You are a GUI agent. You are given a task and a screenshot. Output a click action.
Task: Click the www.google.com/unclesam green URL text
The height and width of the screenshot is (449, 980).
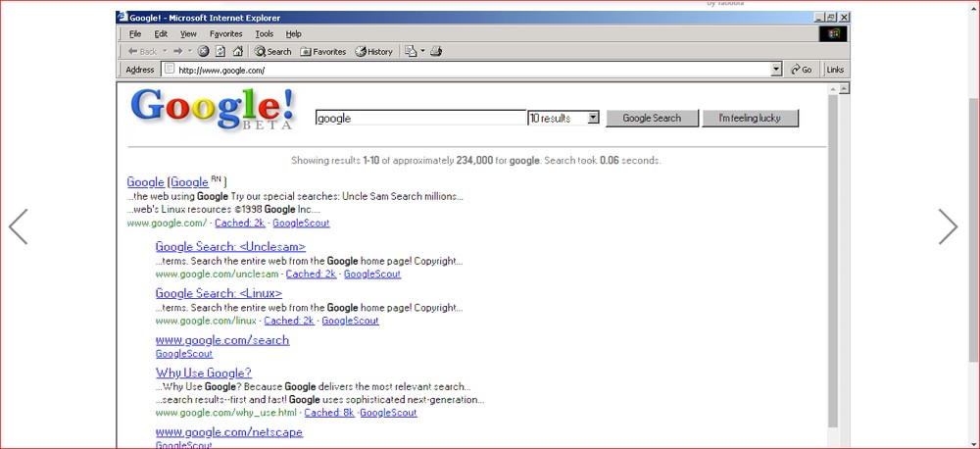click(x=217, y=274)
